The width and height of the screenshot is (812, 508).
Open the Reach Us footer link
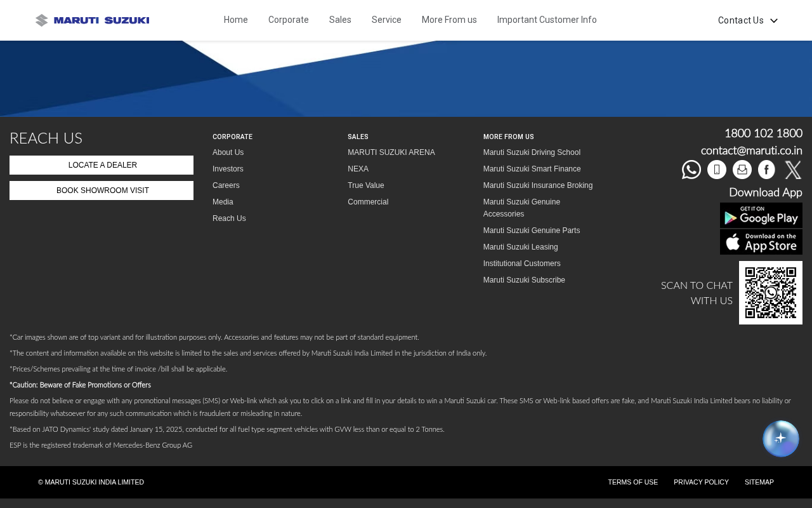tap(229, 218)
